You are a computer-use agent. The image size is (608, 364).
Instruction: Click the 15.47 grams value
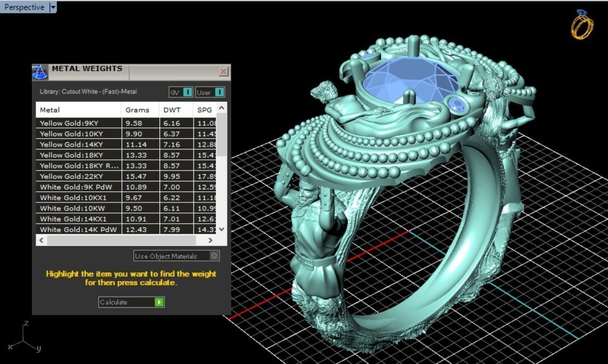136,176
